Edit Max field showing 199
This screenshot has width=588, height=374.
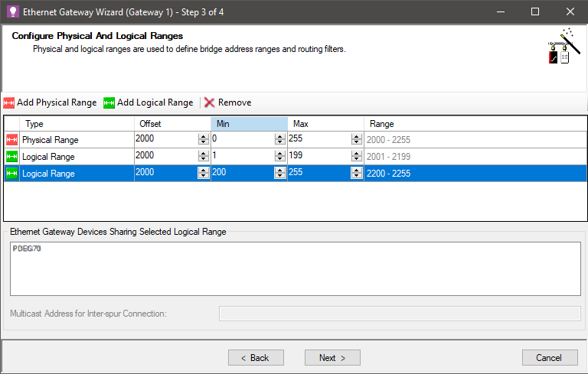click(x=319, y=156)
